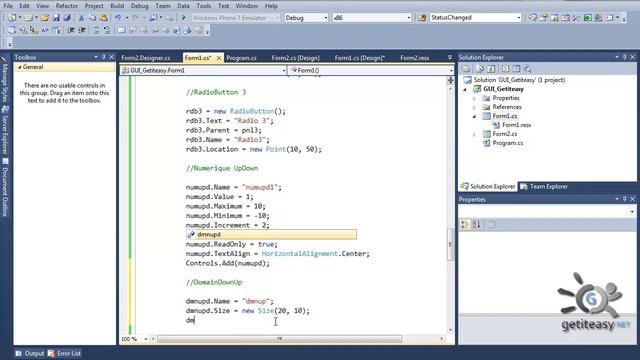Click Solution Explorer Properties toolbar icon

pos(467,69)
